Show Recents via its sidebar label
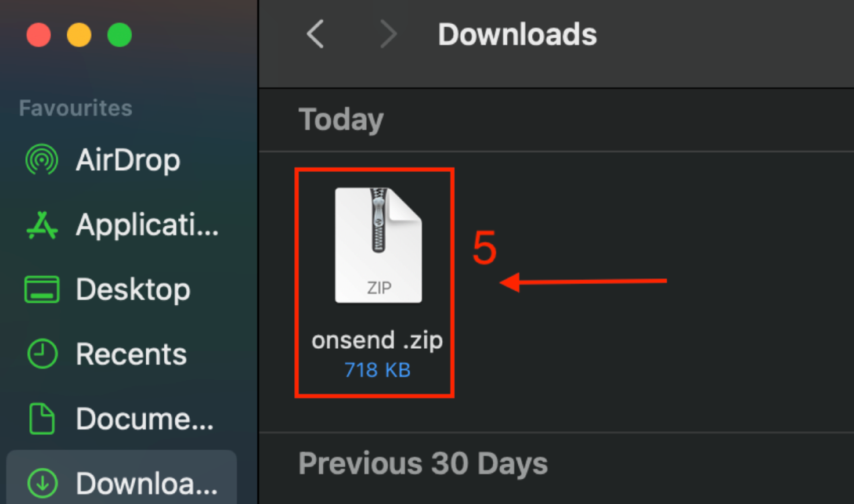Image resolution: width=854 pixels, height=504 pixels. 131,354
